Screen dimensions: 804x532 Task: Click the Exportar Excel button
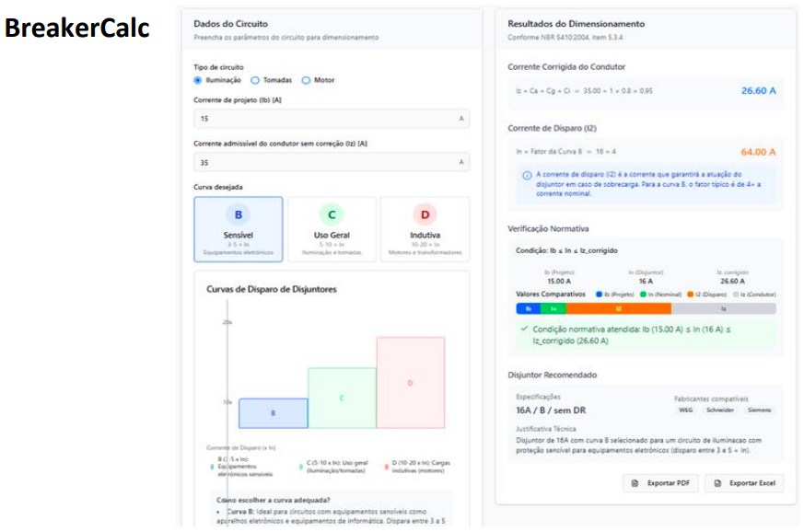[x=744, y=483]
